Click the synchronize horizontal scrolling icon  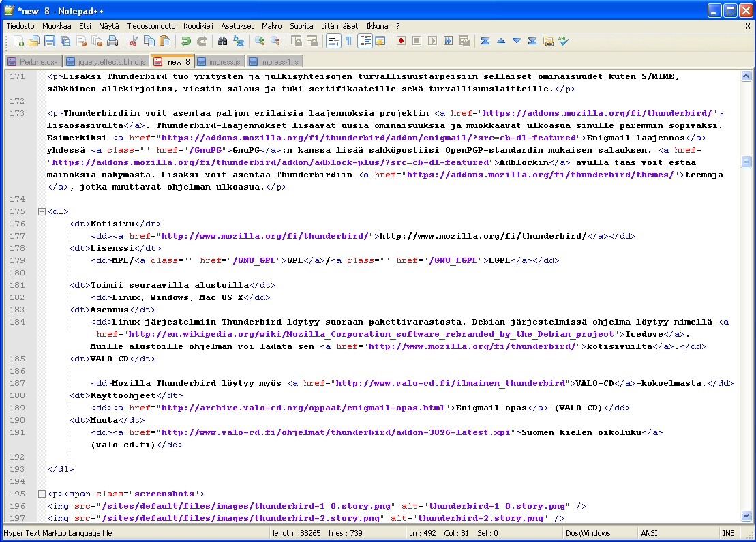point(312,42)
